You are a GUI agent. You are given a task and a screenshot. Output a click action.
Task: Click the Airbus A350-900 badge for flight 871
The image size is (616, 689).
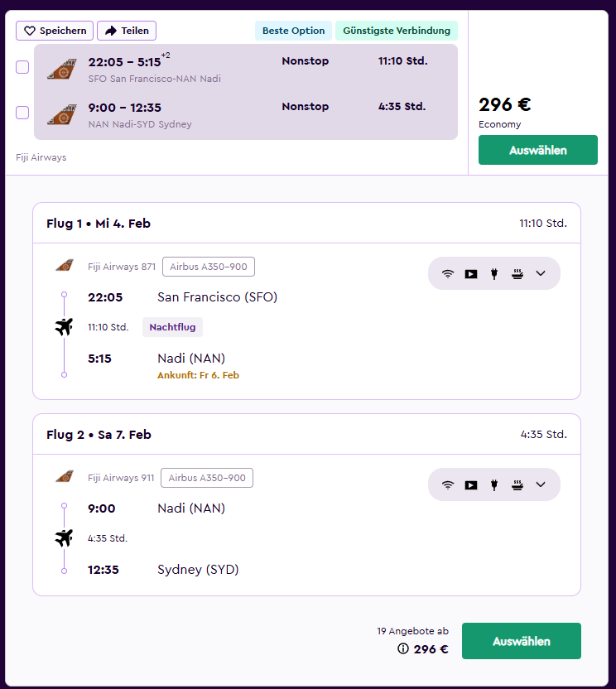pos(209,267)
